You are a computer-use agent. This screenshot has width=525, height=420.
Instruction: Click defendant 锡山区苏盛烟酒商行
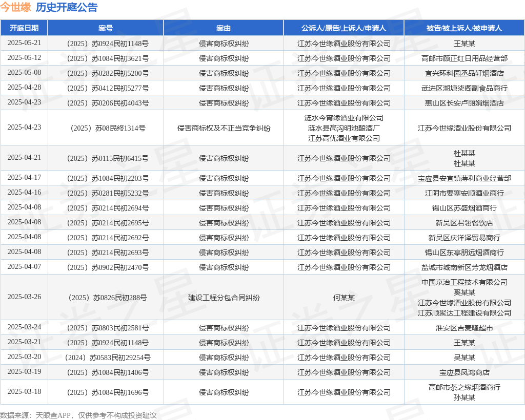click(465, 208)
